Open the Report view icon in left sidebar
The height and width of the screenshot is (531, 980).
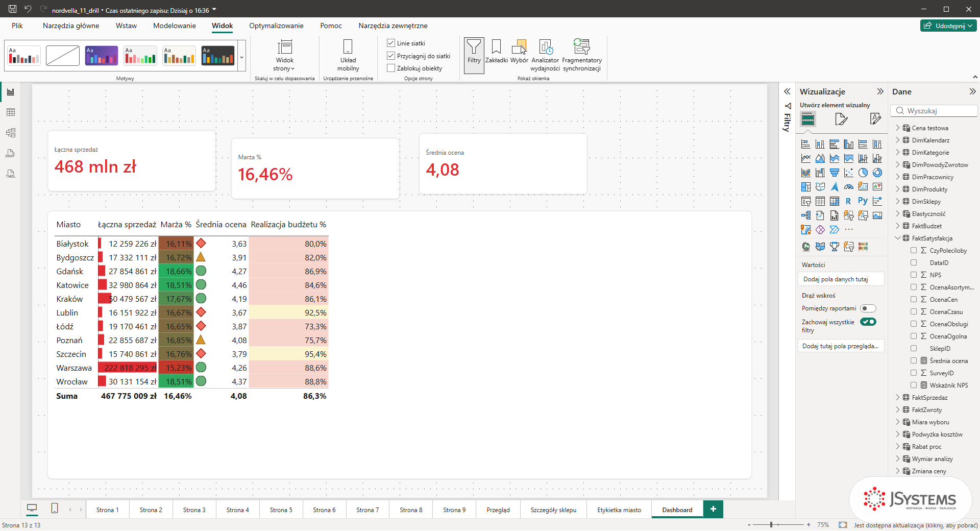point(11,92)
